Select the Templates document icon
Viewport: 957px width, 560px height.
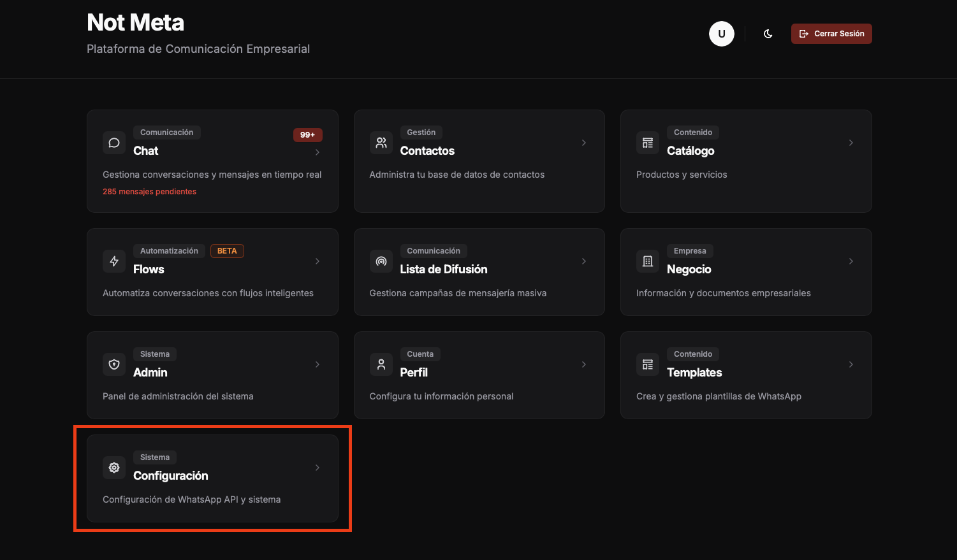[647, 364]
